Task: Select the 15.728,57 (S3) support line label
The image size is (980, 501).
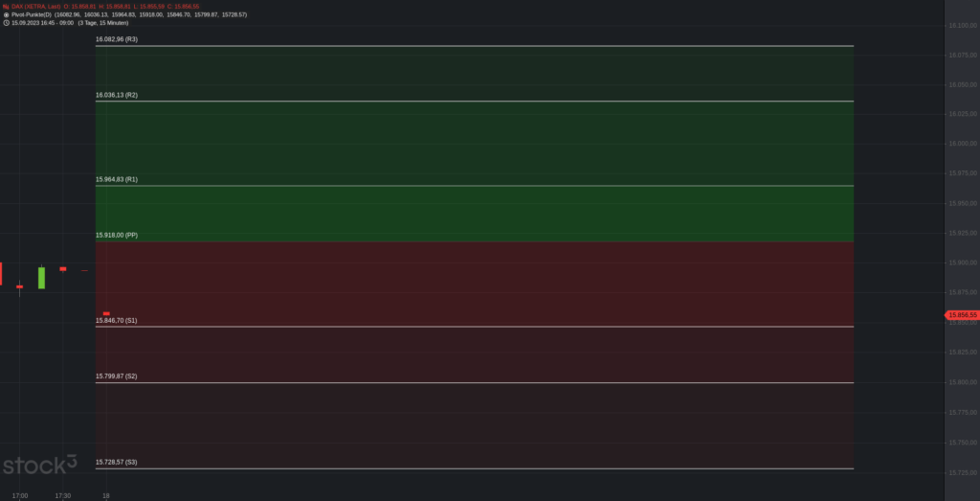Action: [116, 463]
